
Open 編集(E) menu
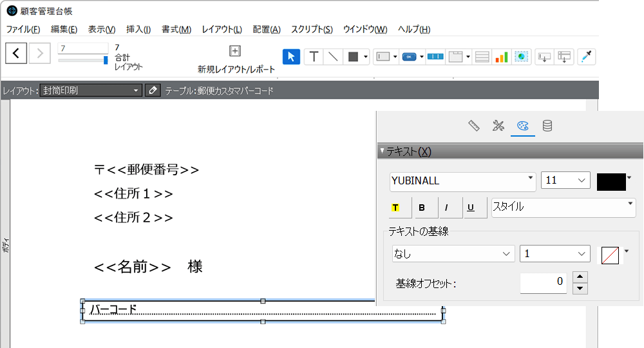(64, 29)
